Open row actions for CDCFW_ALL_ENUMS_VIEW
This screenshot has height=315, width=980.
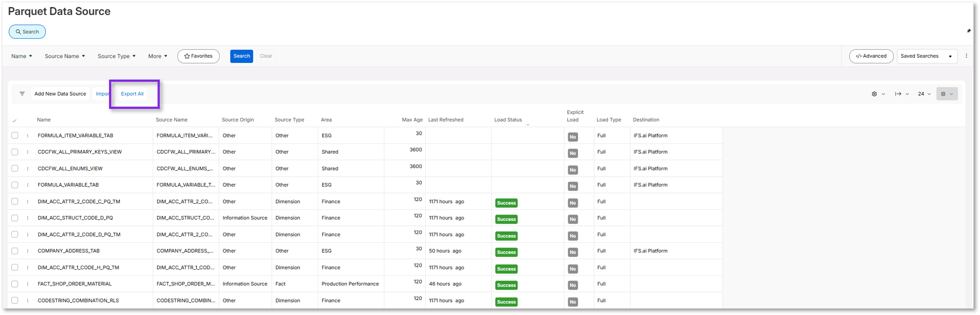point(28,169)
